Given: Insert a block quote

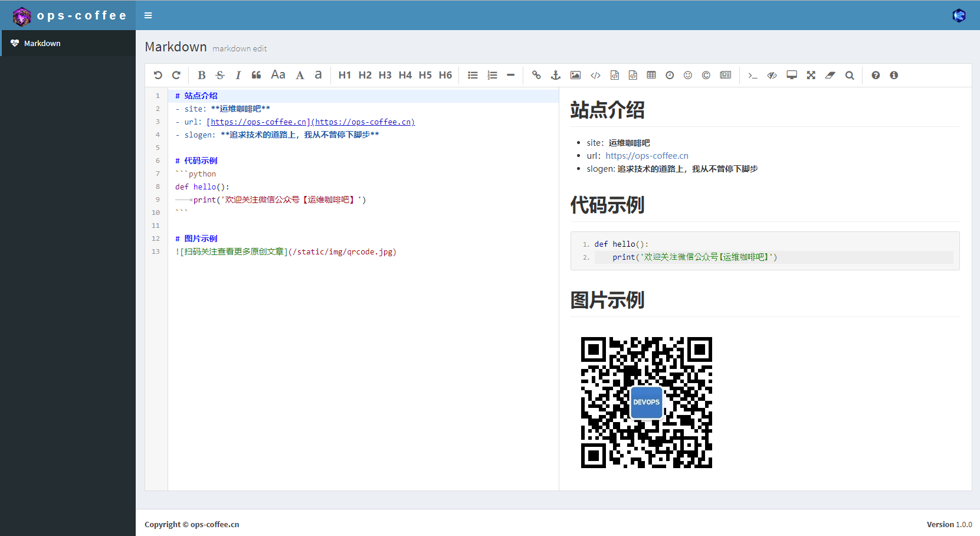Looking at the screenshot, I should pos(256,75).
